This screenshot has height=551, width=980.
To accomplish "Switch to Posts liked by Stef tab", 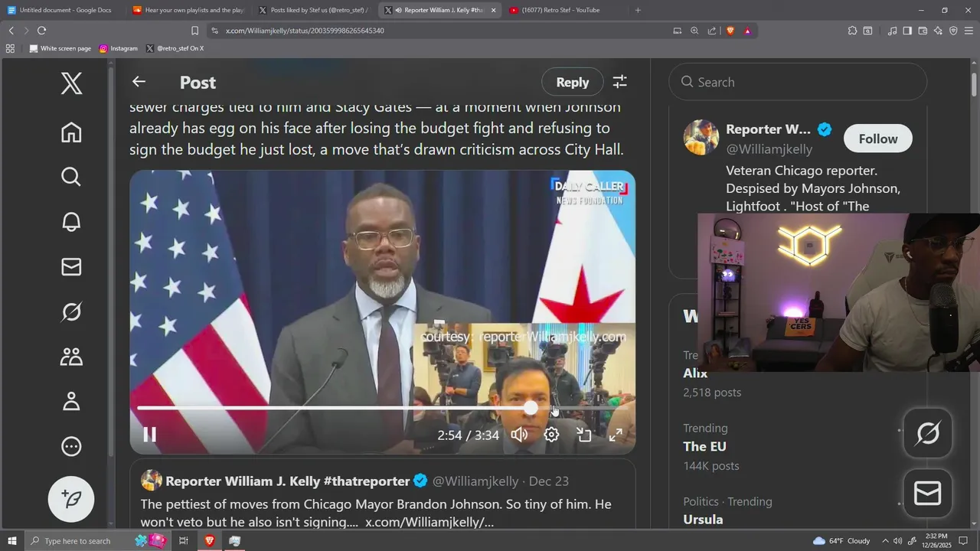I will point(315,10).
